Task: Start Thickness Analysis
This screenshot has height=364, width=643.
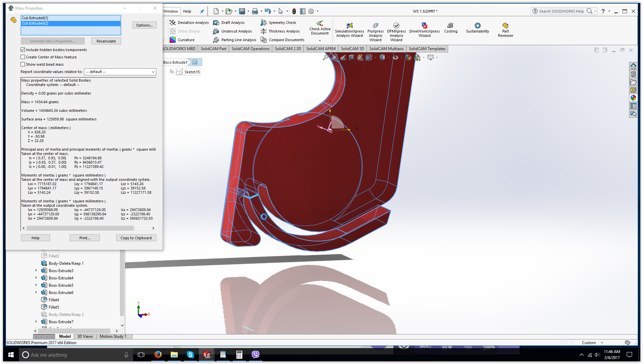Action: coord(280,31)
